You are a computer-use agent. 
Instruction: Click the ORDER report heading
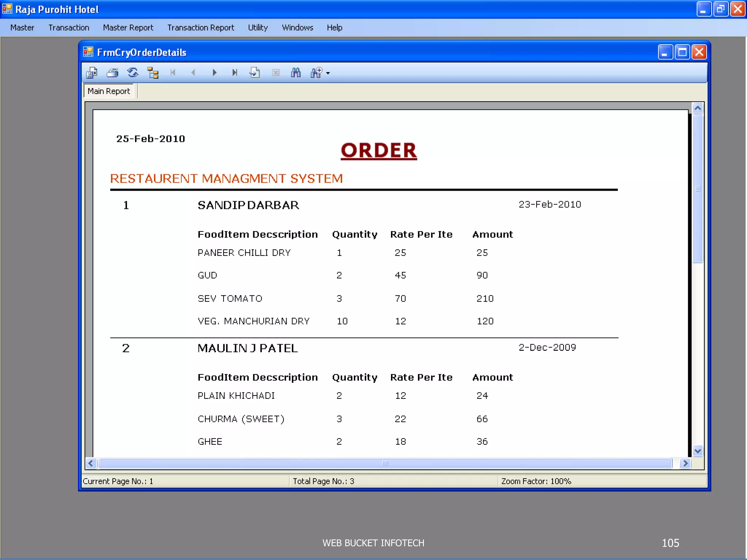coord(379,151)
